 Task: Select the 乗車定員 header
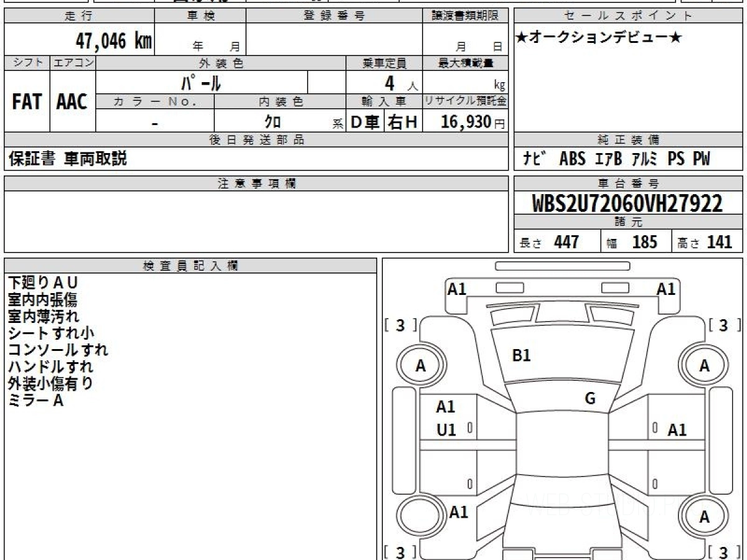coord(384,63)
